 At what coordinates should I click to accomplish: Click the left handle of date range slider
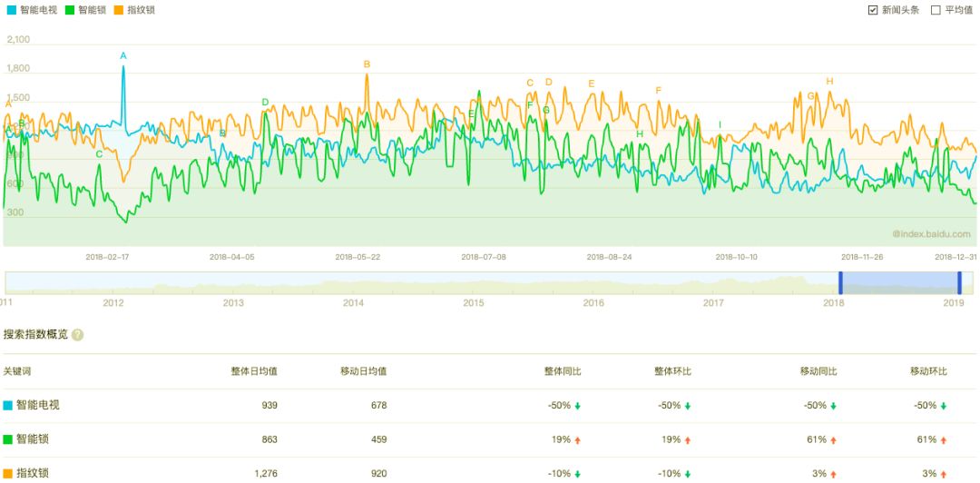point(840,282)
